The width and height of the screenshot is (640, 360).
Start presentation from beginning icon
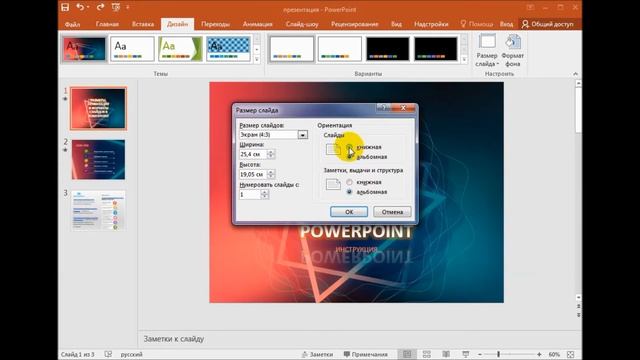coord(116,7)
